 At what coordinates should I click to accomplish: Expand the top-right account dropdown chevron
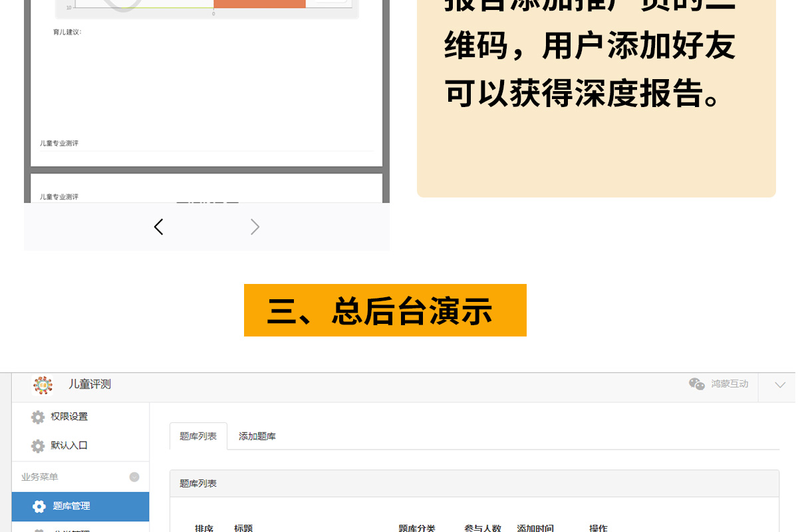click(780, 385)
